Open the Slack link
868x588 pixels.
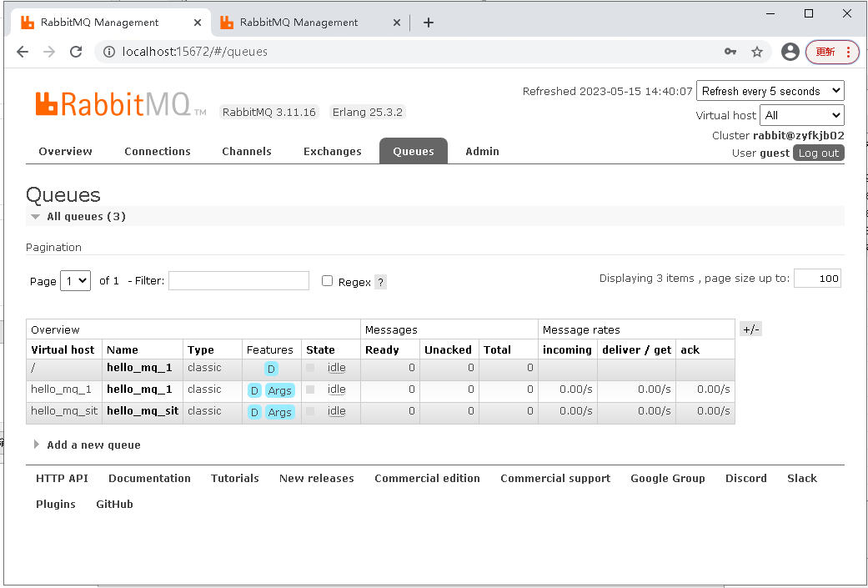point(802,479)
